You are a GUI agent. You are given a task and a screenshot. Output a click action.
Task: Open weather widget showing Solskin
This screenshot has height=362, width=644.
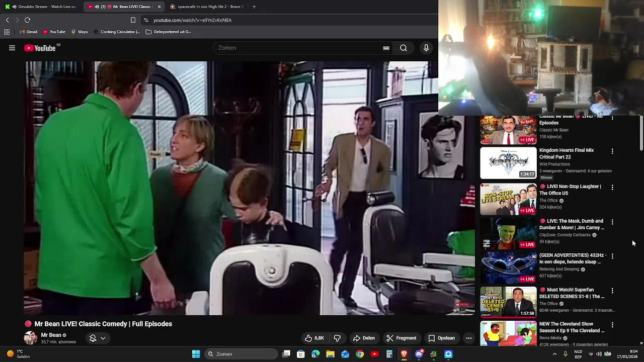pyautogui.click(x=18, y=354)
